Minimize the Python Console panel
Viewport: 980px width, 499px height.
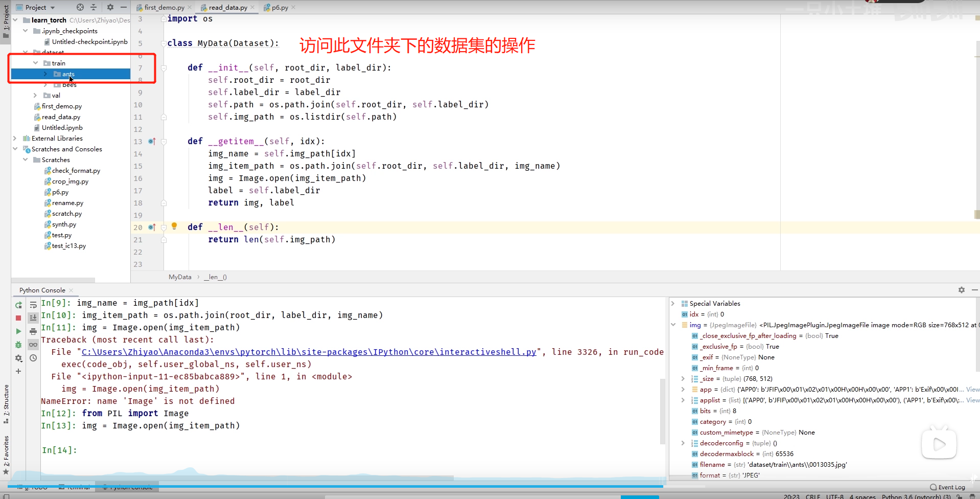[975, 290]
